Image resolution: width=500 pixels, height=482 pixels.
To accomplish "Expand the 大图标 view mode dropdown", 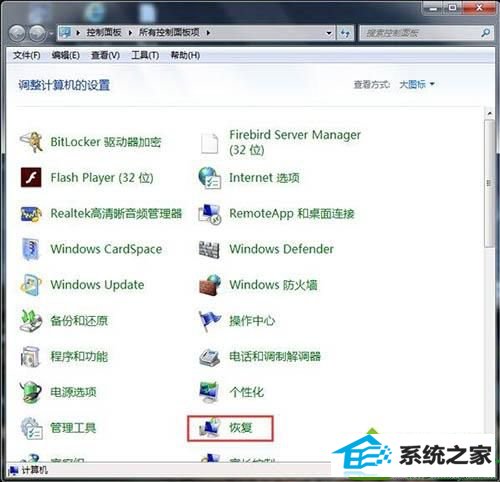I will click(x=417, y=84).
